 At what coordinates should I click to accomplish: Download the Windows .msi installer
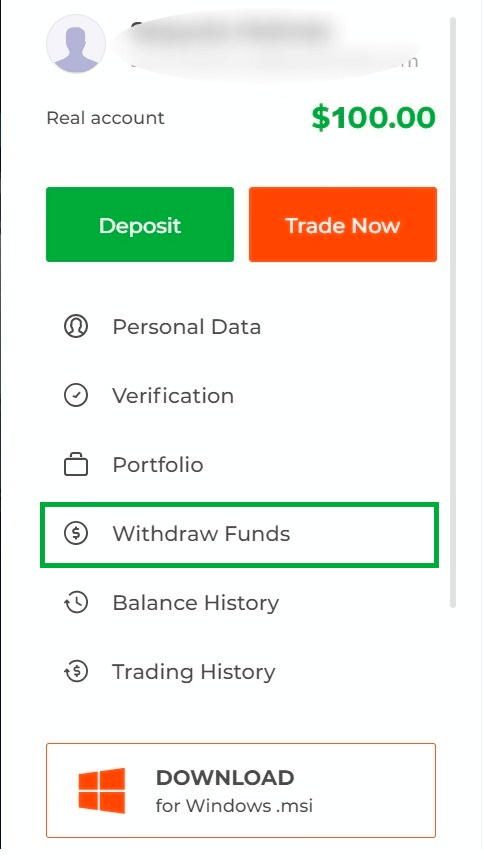pyautogui.click(x=241, y=790)
